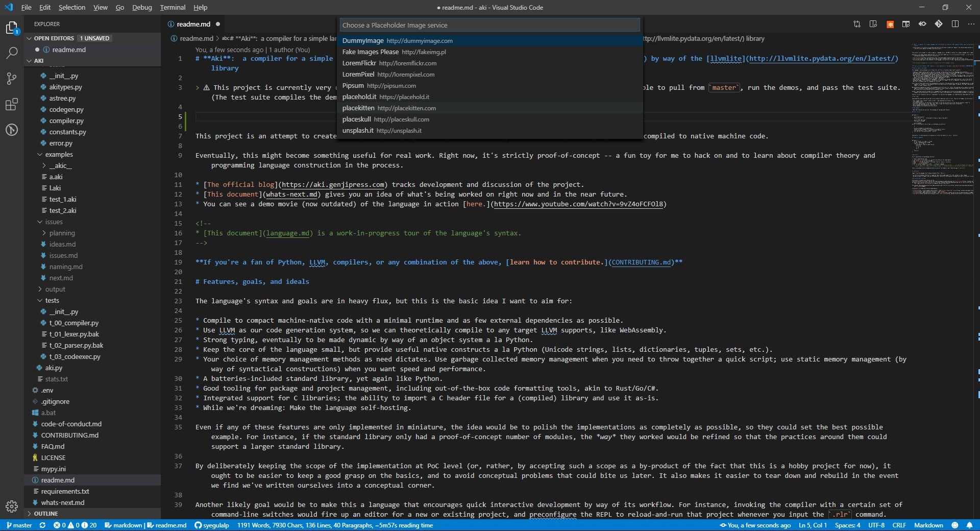This screenshot has height=531, width=980.
Task: Click the llvmlite.pydata.org link on line 1
Action: click(x=822, y=59)
